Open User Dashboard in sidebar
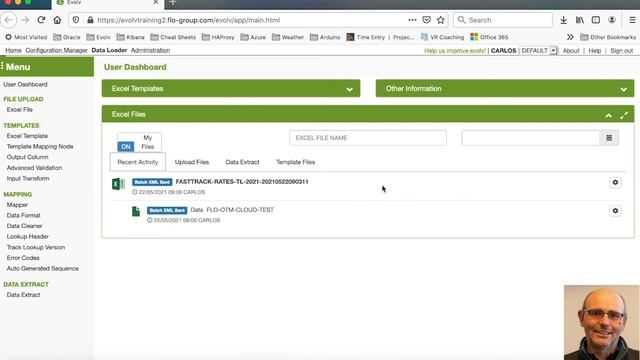Screen dimensions: 640x360 [x=25, y=84]
